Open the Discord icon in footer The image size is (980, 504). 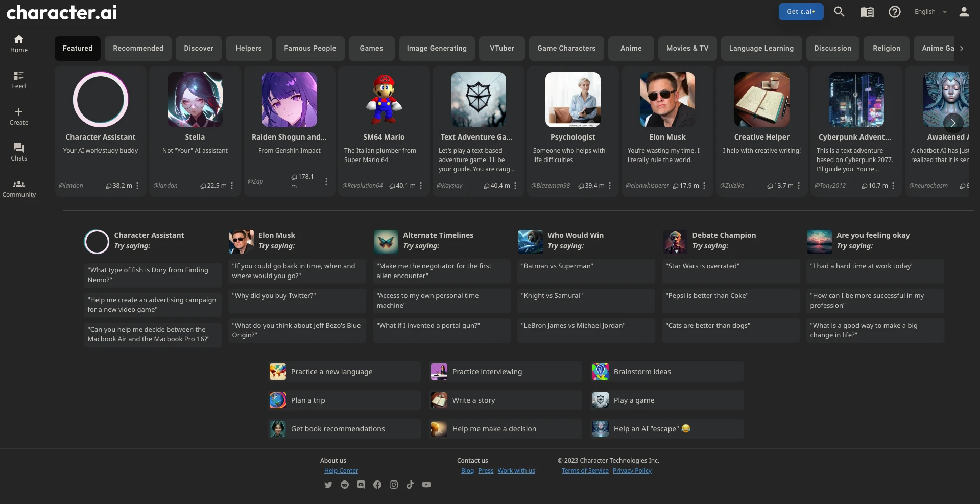pos(361,485)
